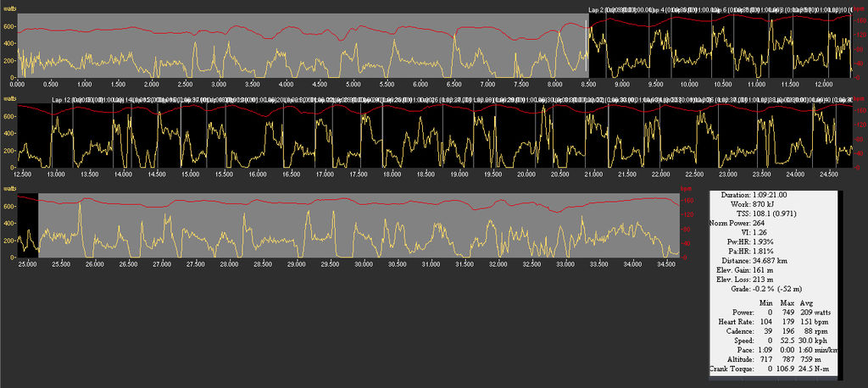Click the Grade value row
This screenshot has width=868, height=388.
pyautogui.click(x=780, y=290)
